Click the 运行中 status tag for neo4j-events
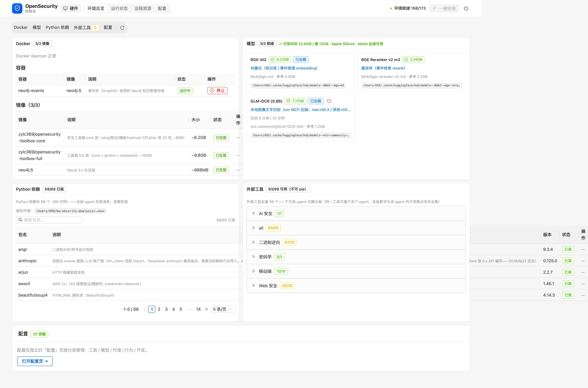 point(185,91)
